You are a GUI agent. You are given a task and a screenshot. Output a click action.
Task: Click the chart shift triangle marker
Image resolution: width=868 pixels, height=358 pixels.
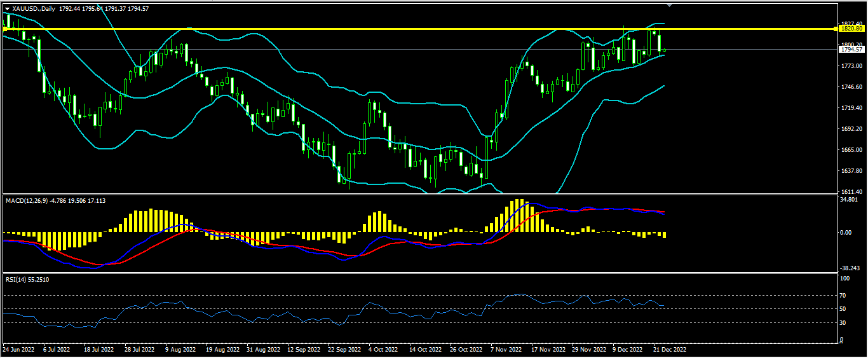[668, 4]
